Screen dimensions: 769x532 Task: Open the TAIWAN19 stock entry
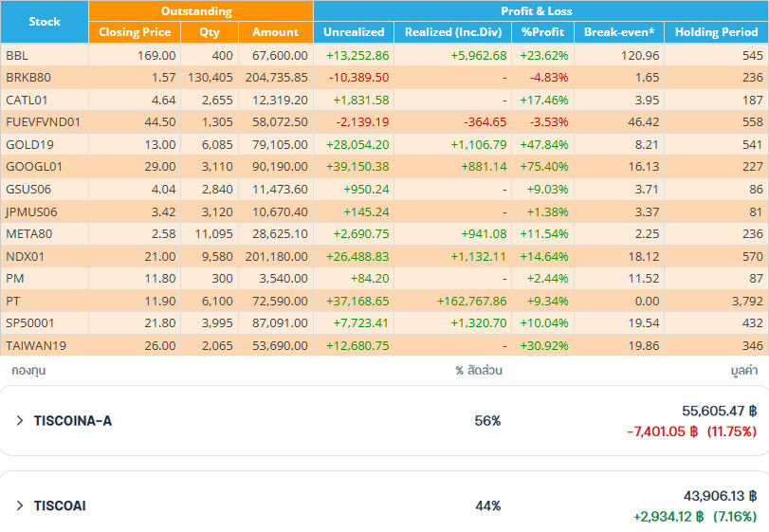point(31,346)
